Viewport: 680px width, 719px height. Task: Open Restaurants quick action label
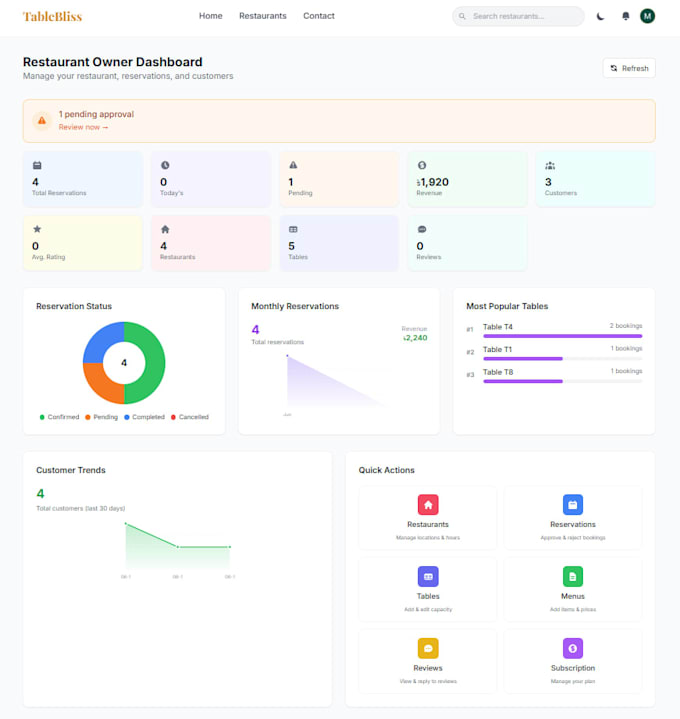click(x=428, y=525)
